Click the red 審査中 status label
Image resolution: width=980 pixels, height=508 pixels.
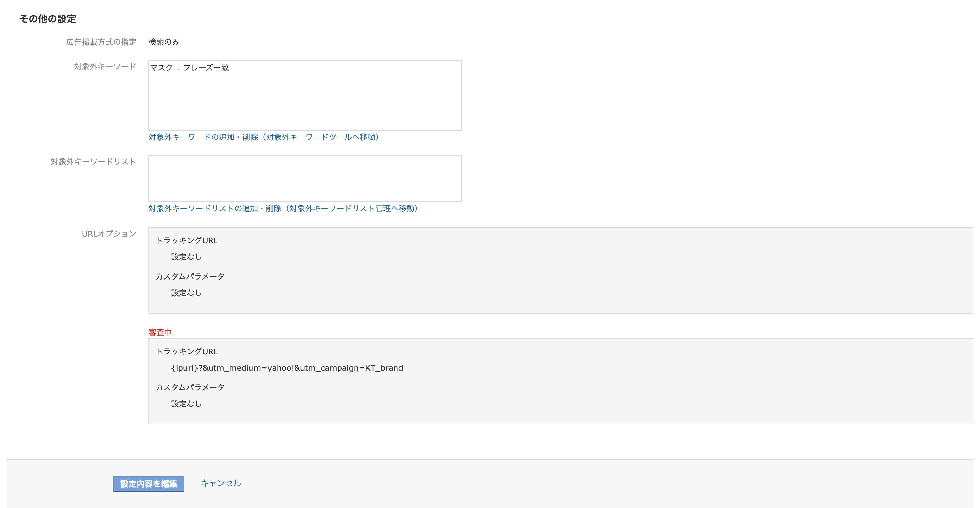click(x=160, y=332)
